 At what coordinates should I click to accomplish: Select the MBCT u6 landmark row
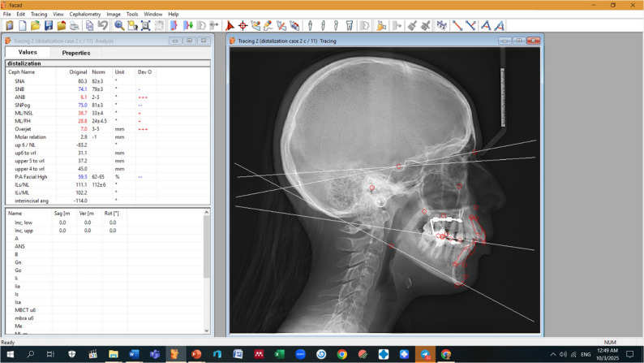coord(105,310)
